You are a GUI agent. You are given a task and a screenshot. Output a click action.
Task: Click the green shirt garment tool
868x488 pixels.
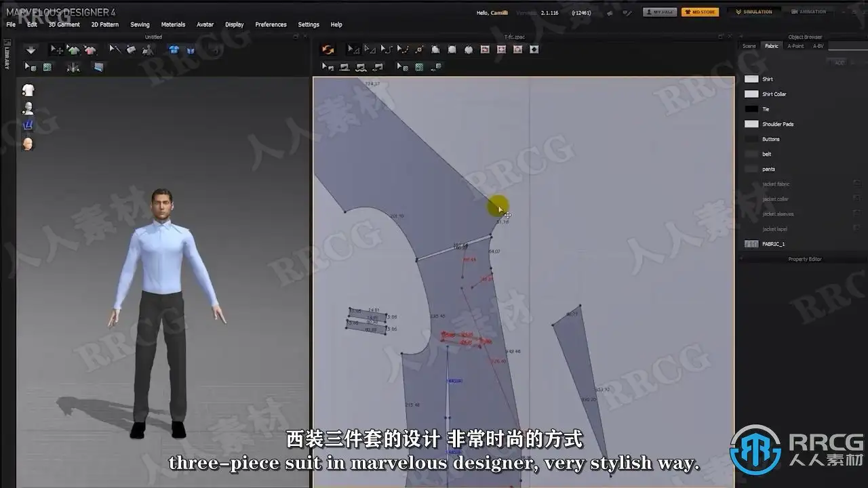pyautogui.click(x=73, y=49)
